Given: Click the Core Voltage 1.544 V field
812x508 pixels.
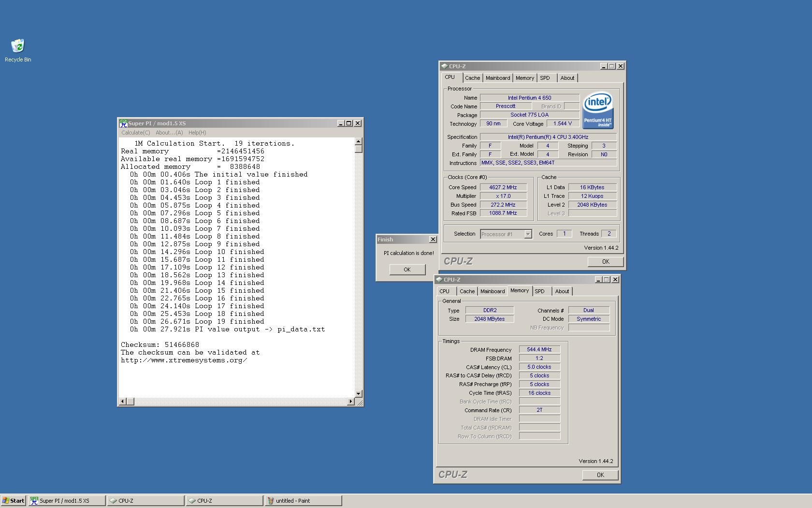Looking at the screenshot, I should click(x=563, y=124).
